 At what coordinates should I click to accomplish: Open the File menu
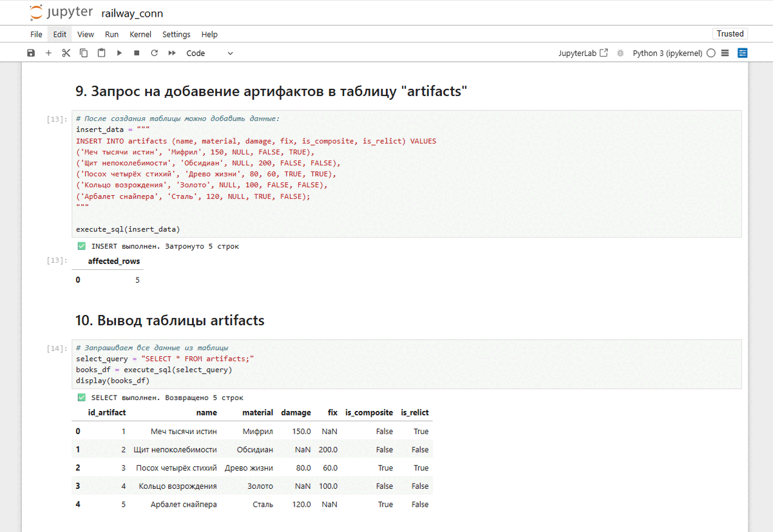coord(36,35)
